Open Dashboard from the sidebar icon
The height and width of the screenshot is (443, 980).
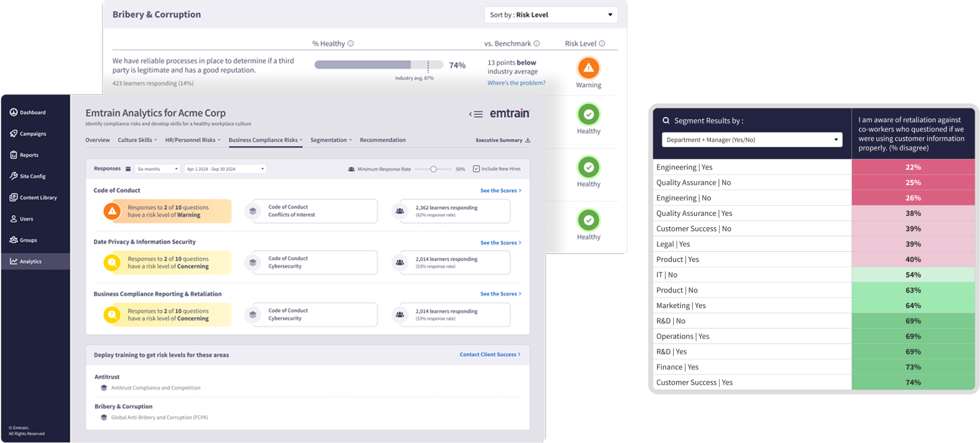13,112
